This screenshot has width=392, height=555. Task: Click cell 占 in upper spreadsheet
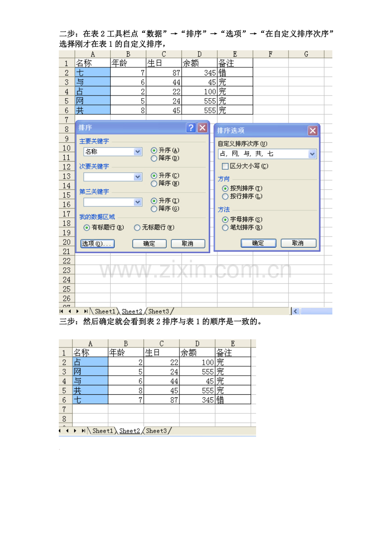92,92
